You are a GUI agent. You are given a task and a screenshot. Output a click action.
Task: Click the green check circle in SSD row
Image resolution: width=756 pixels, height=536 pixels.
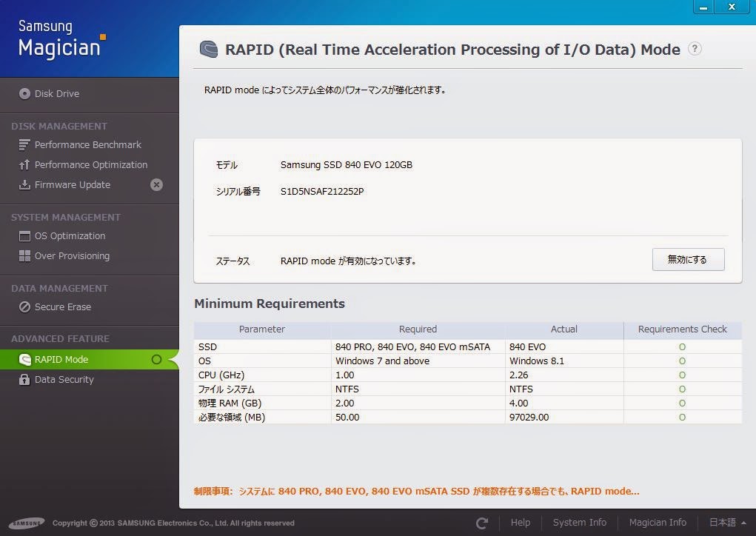[x=682, y=347]
